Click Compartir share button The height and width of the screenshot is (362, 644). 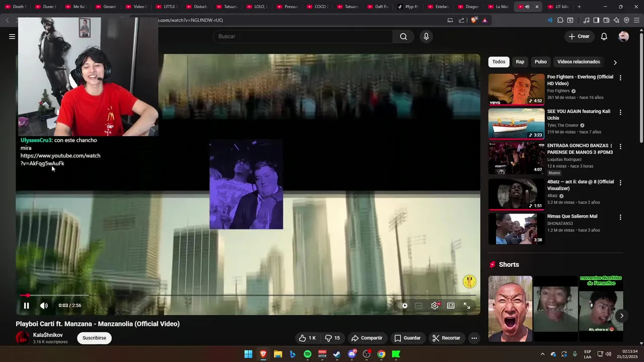tap(367, 338)
